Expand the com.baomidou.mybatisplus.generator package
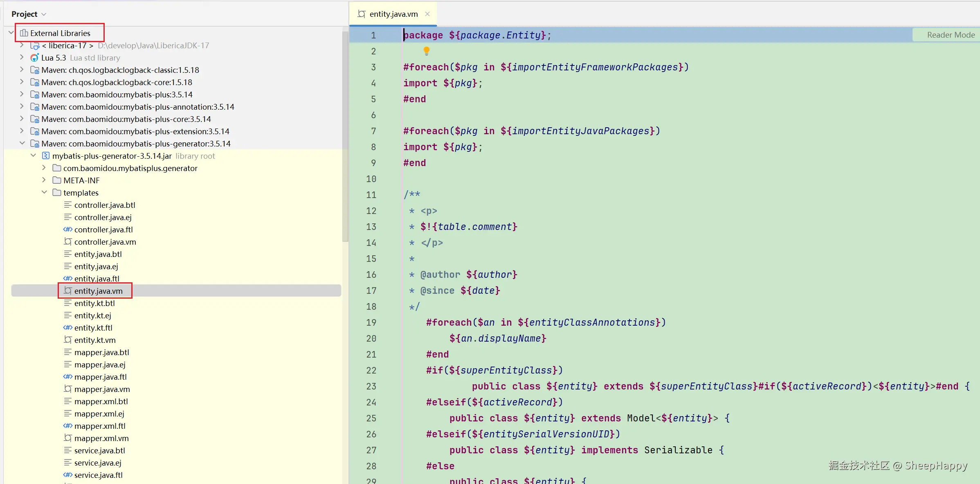 44,168
